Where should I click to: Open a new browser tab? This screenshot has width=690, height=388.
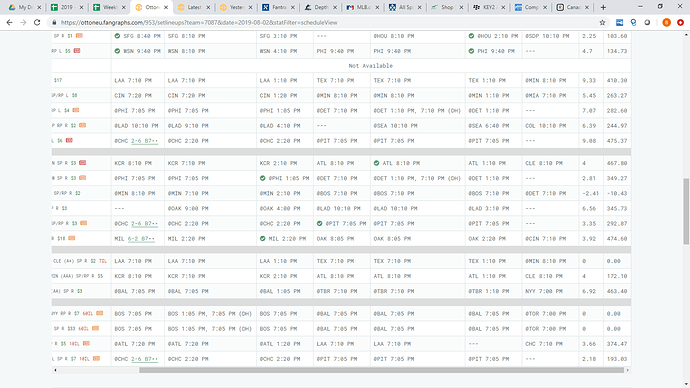click(603, 7)
